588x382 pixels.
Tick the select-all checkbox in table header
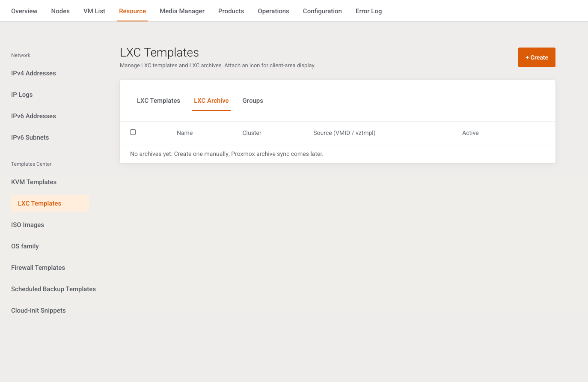point(133,132)
